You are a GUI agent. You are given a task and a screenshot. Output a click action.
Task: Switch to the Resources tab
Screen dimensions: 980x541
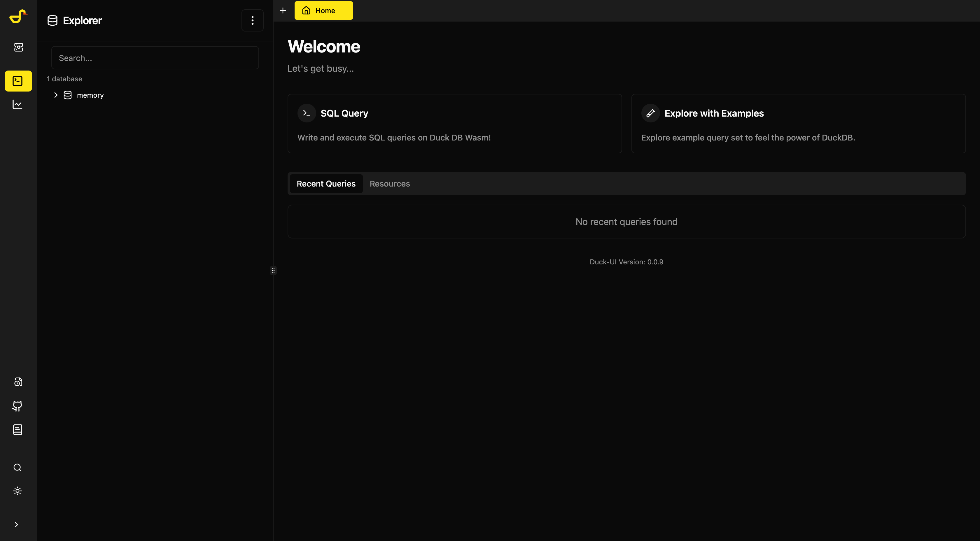click(390, 184)
